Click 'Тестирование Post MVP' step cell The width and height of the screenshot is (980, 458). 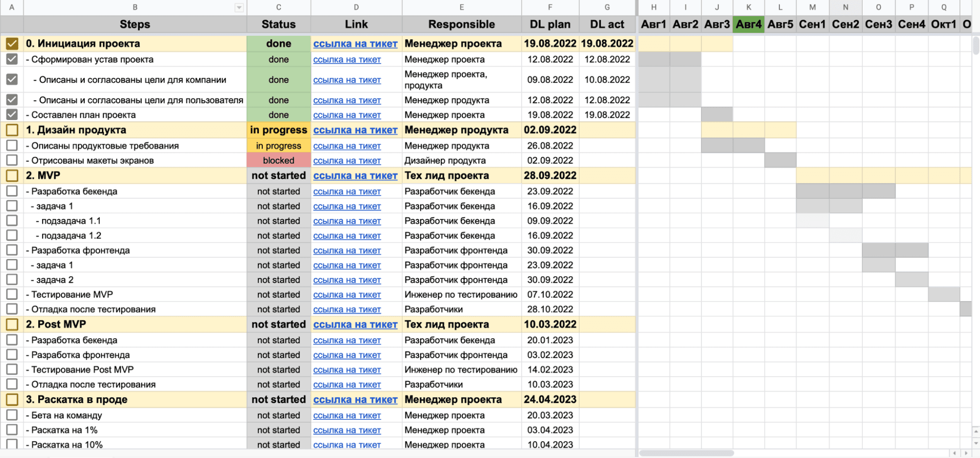[x=135, y=370]
